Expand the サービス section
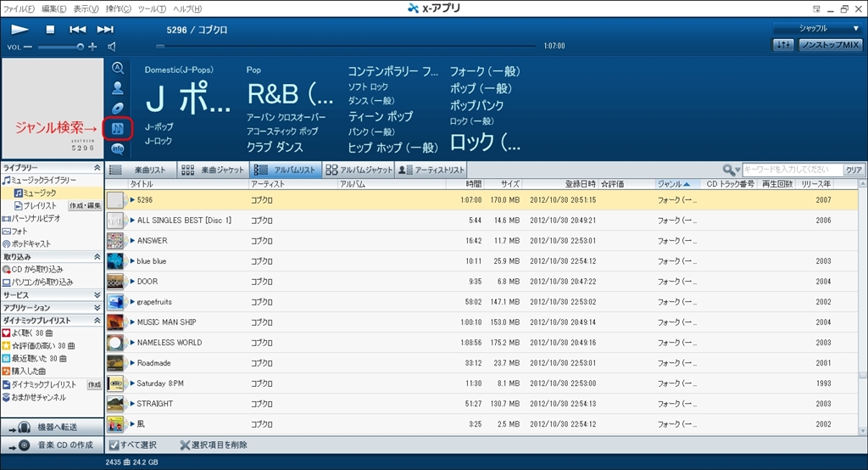This screenshot has height=470, width=868. tap(97, 294)
